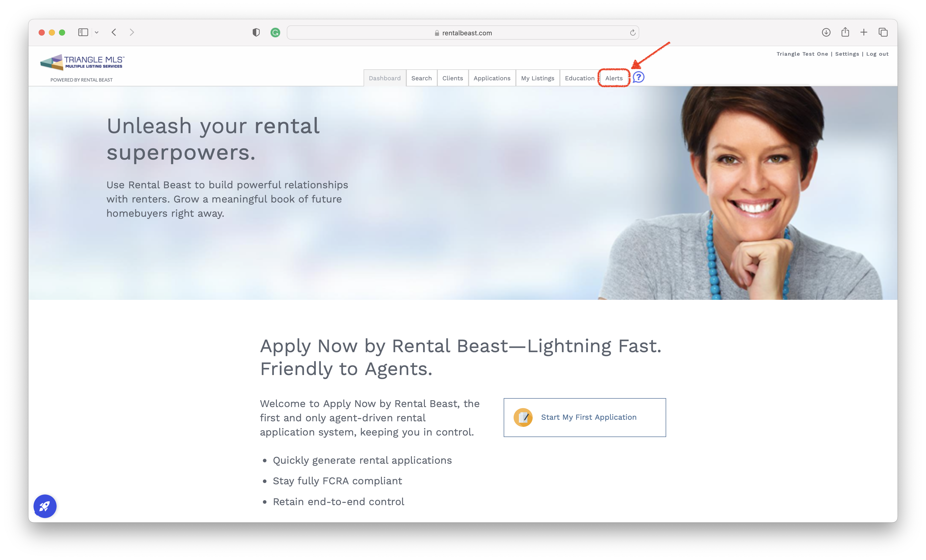The width and height of the screenshot is (926, 560).
Task: Open the privacy shield icon in Safari
Action: pos(256,33)
